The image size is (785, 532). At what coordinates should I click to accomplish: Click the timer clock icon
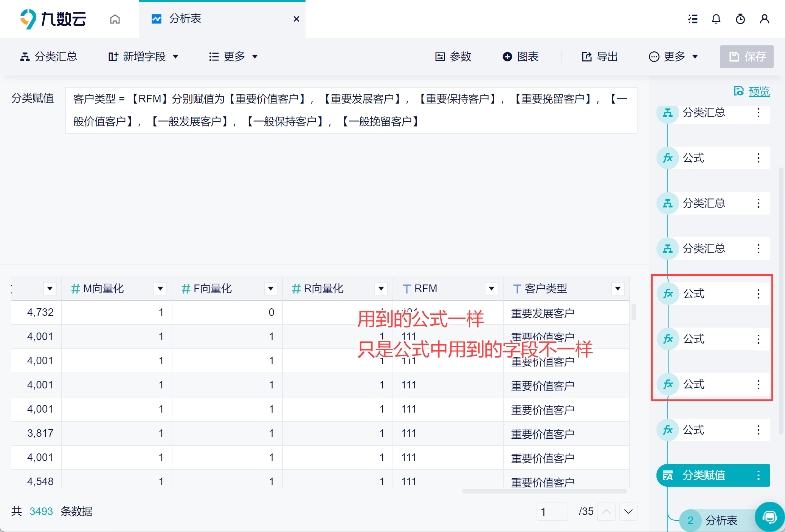tap(740, 19)
